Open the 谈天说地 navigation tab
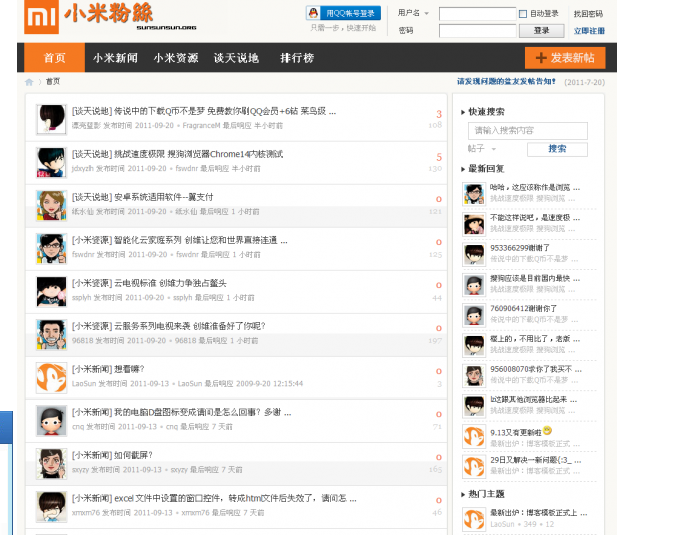 coord(236,58)
